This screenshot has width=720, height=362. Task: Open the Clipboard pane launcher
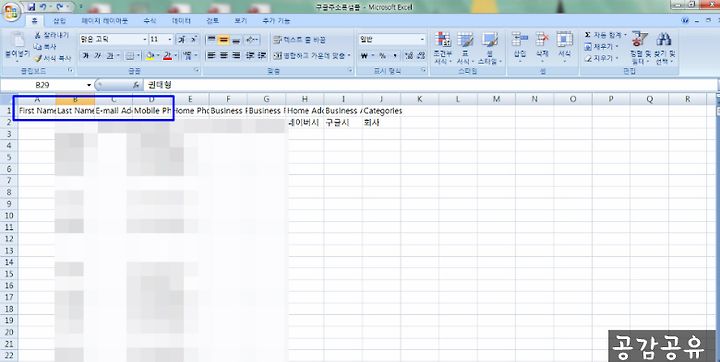point(70,71)
